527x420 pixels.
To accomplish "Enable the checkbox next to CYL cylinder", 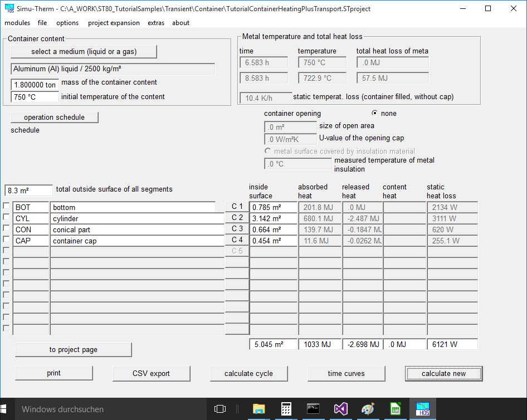I will pos(6,218).
